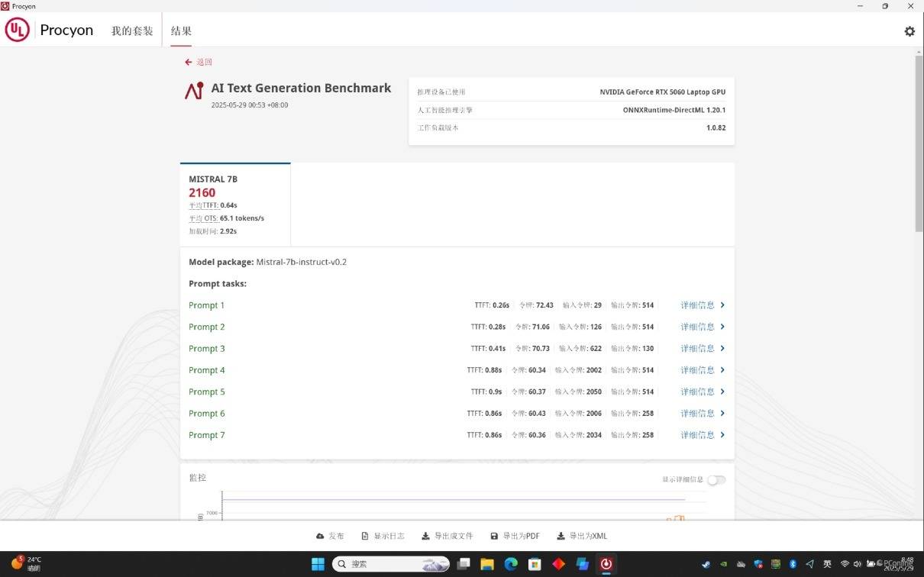Viewport: 924px width, 577px height.
Task: Select the 结果 tab
Action: (181, 31)
